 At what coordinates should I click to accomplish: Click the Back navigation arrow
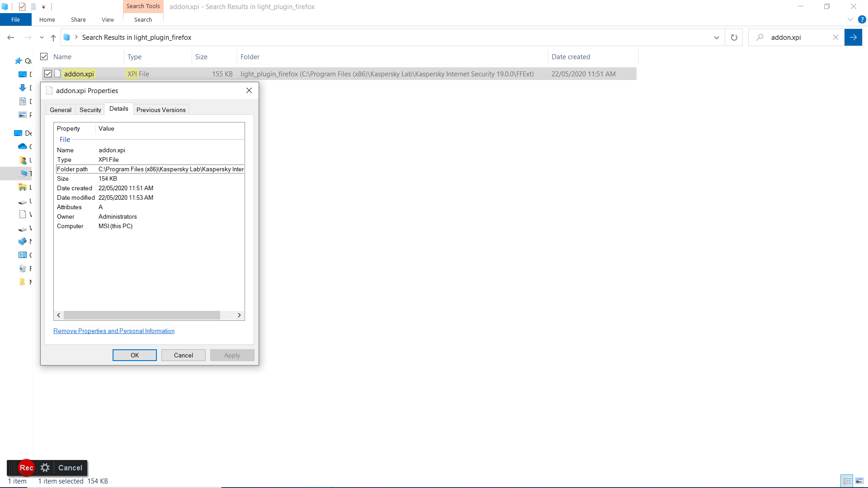tap(11, 38)
